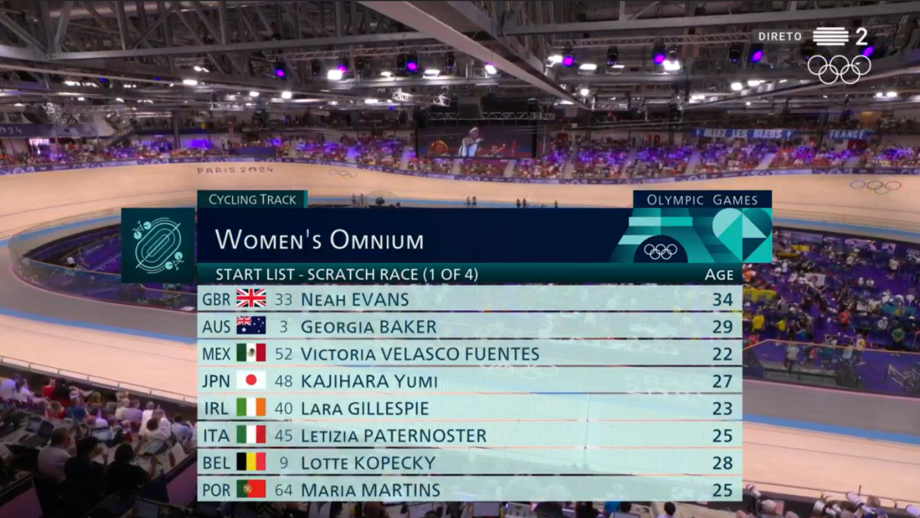
Task: Click the Great Britain flag icon
Action: click(251, 299)
